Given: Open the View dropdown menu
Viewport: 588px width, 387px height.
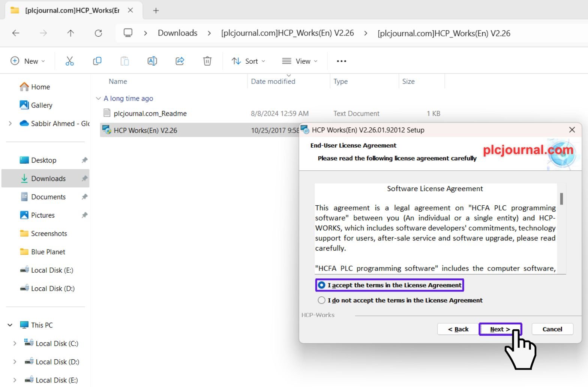Looking at the screenshot, I should point(300,61).
